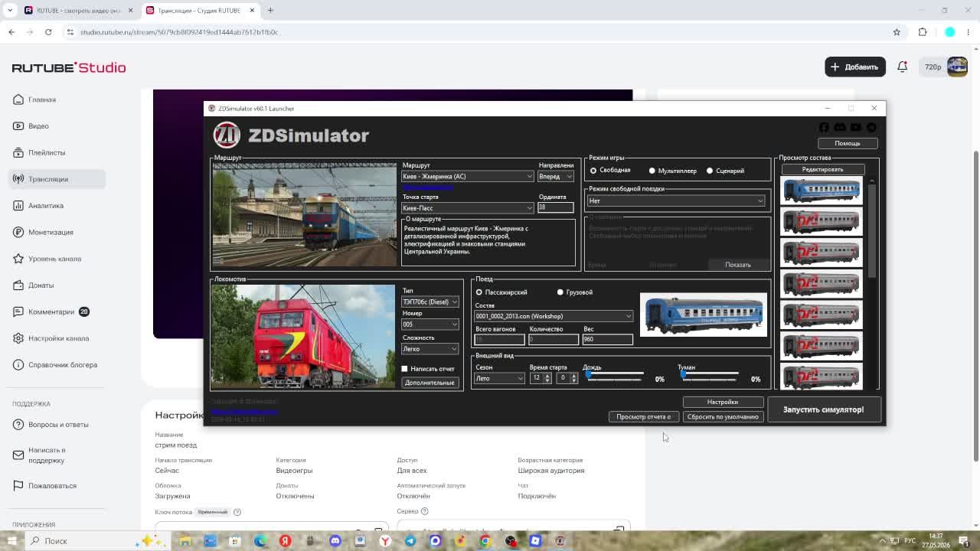Open the Направление dropdown set to Вперед
The height and width of the screenshot is (551, 980).
tap(556, 177)
